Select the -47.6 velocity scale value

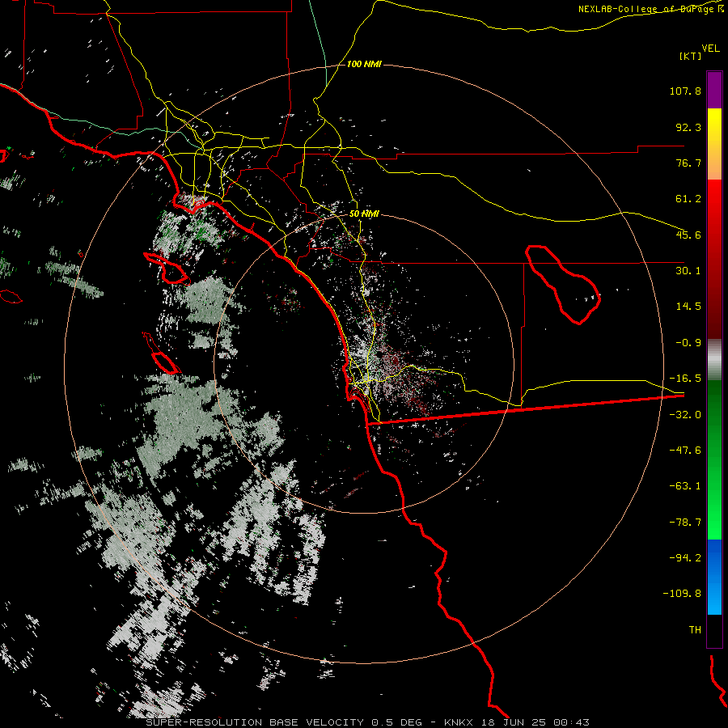pyautogui.click(x=685, y=451)
